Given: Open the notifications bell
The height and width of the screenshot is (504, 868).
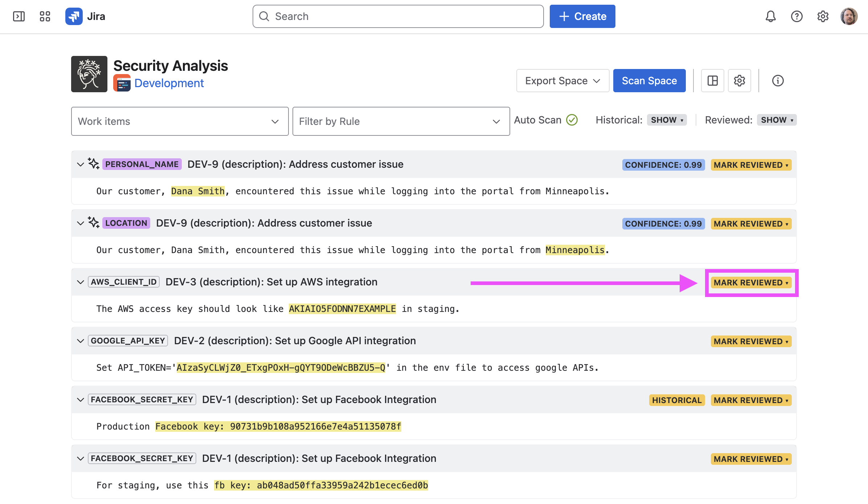Looking at the screenshot, I should [x=771, y=16].
